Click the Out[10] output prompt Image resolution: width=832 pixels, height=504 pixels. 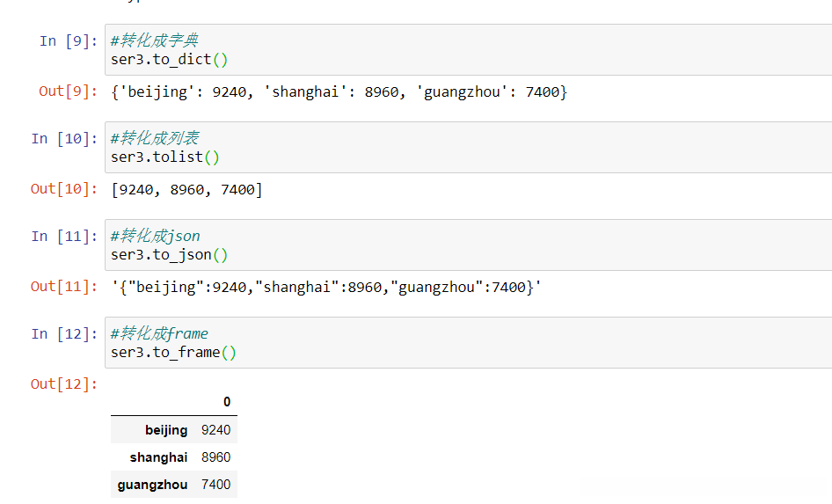click(x=61, y=188)
